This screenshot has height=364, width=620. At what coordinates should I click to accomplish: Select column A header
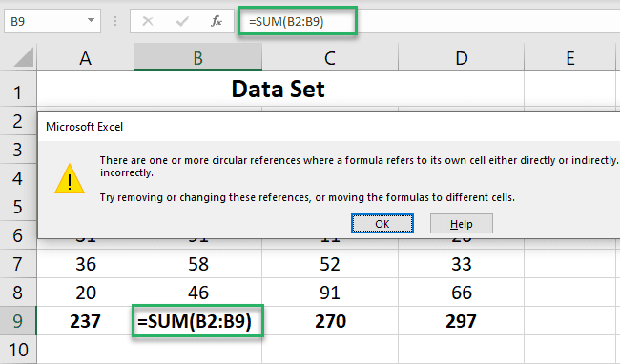(x=86, y=57)
